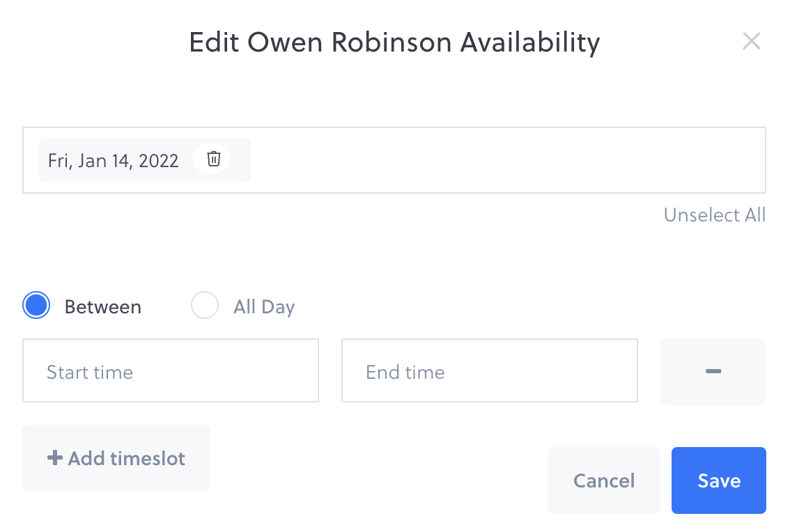Cancel the availability edit
The height and width of the screenshot is (532, 790).
pos(603,480)
